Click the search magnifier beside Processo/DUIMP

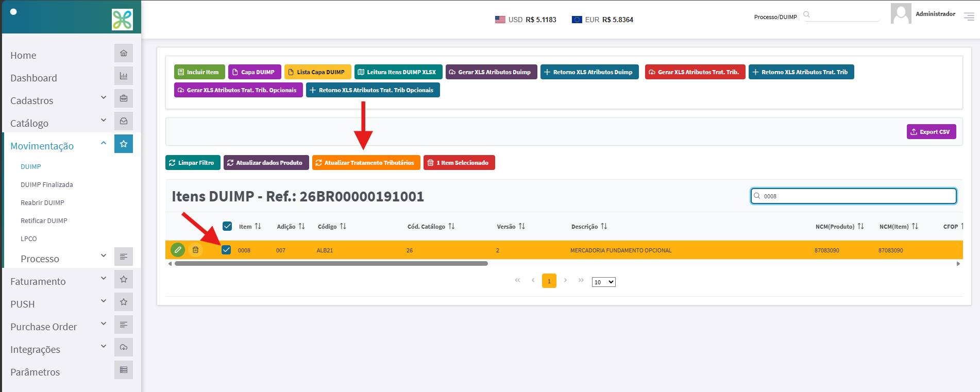point(807,14)
